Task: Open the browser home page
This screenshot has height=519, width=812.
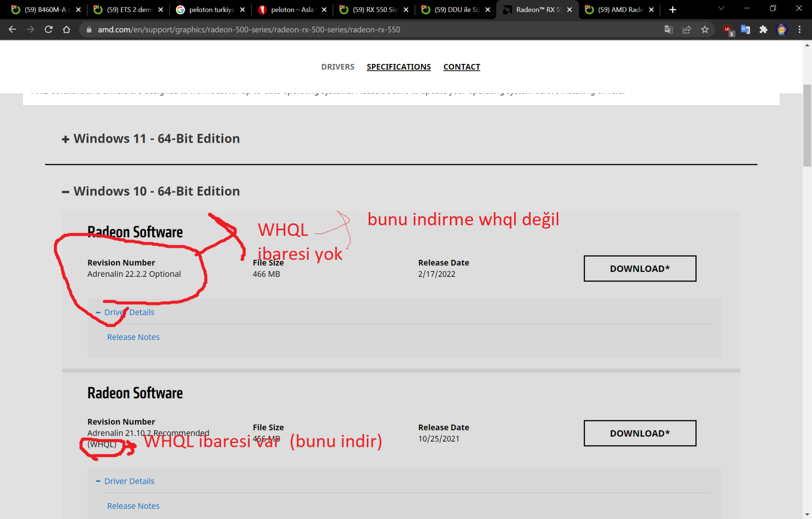Action: tap(67, 29)
